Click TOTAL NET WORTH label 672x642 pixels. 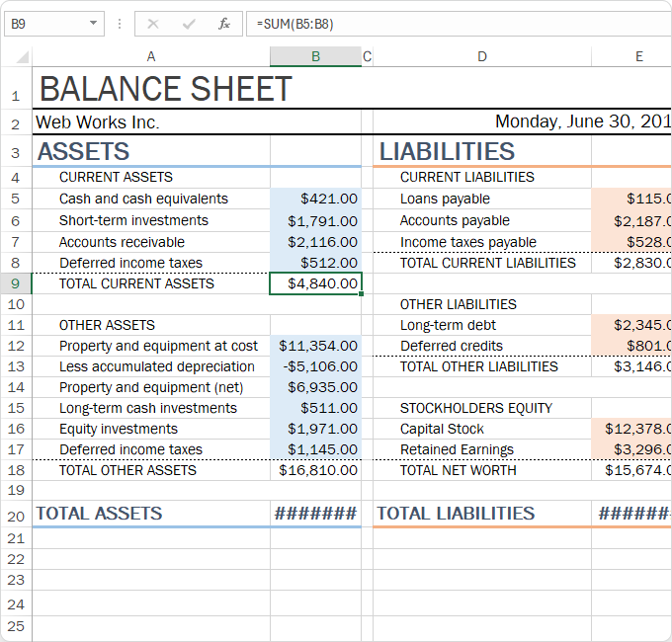tap(459, 470)
